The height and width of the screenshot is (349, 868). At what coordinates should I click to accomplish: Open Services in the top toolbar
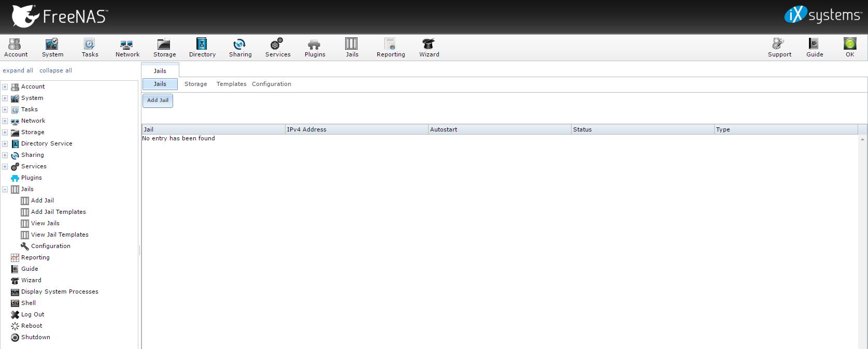278,48
